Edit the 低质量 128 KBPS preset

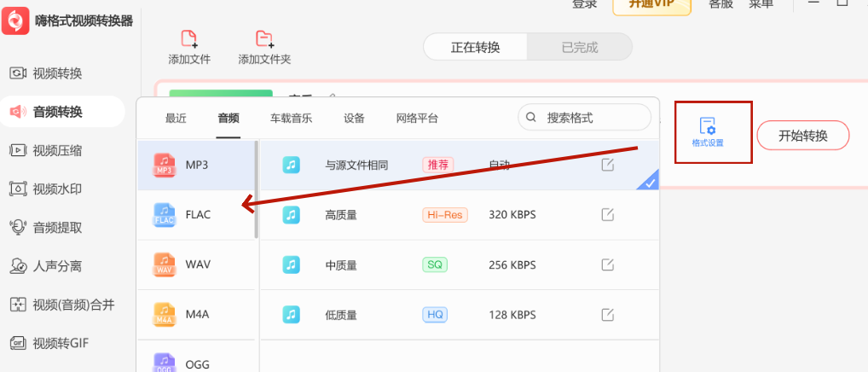click(x=608, y=315)
